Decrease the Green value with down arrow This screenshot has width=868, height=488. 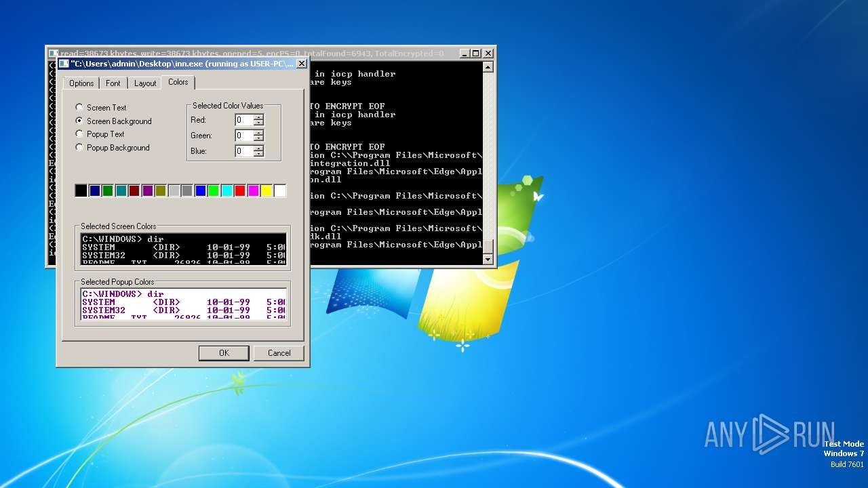(x=258, y=139)
